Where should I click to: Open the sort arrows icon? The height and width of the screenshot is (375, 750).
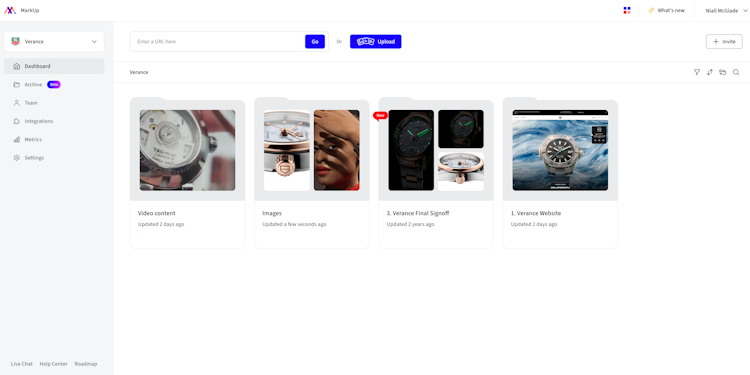pos(710,72)
